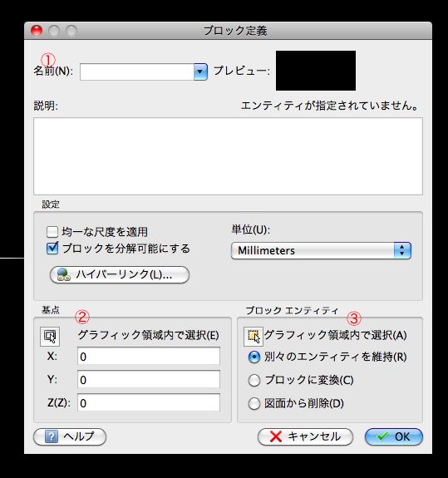Focus the X coordinate input field

click(x=149, y=356)
